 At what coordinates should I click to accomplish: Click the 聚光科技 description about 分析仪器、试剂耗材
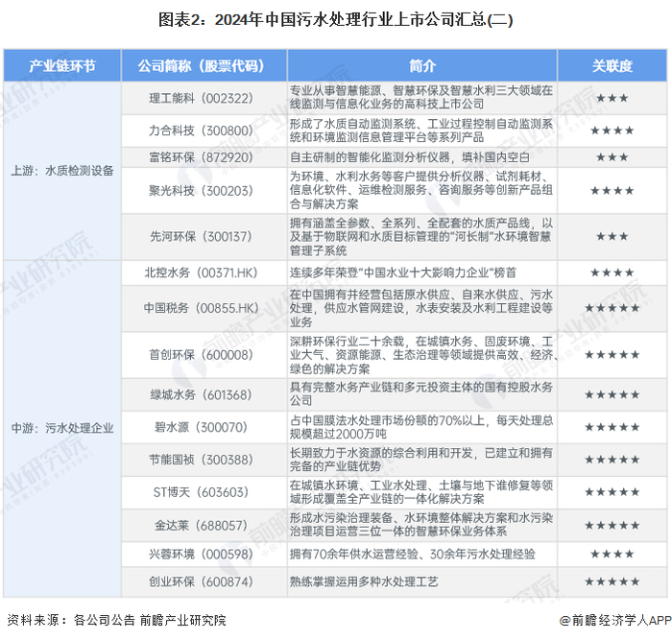pyautogui.click(x=421, y=190)
